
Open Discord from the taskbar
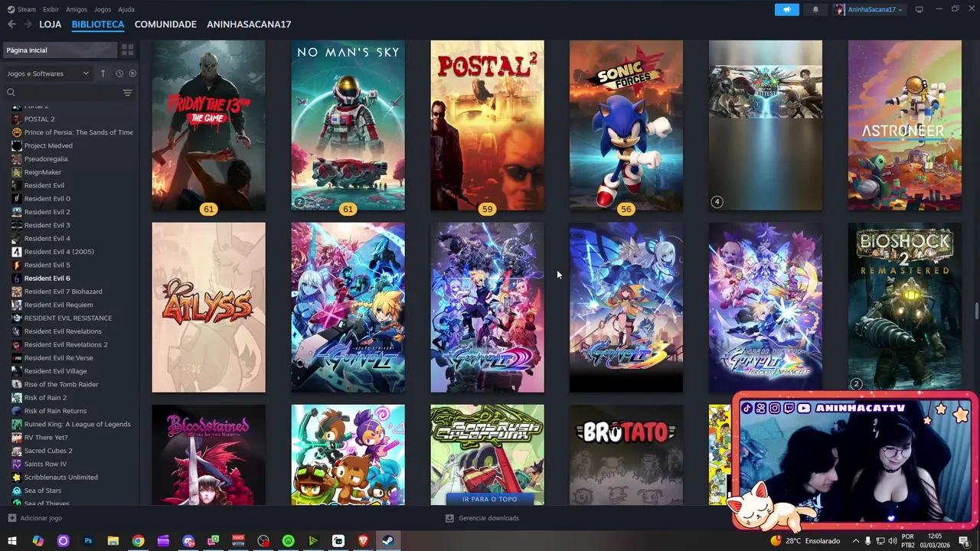188,541
